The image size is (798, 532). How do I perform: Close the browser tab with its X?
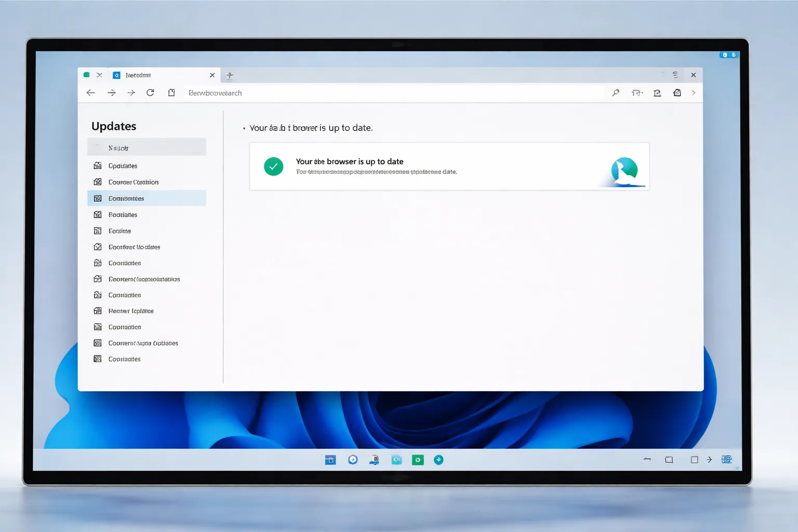point(212,75)
